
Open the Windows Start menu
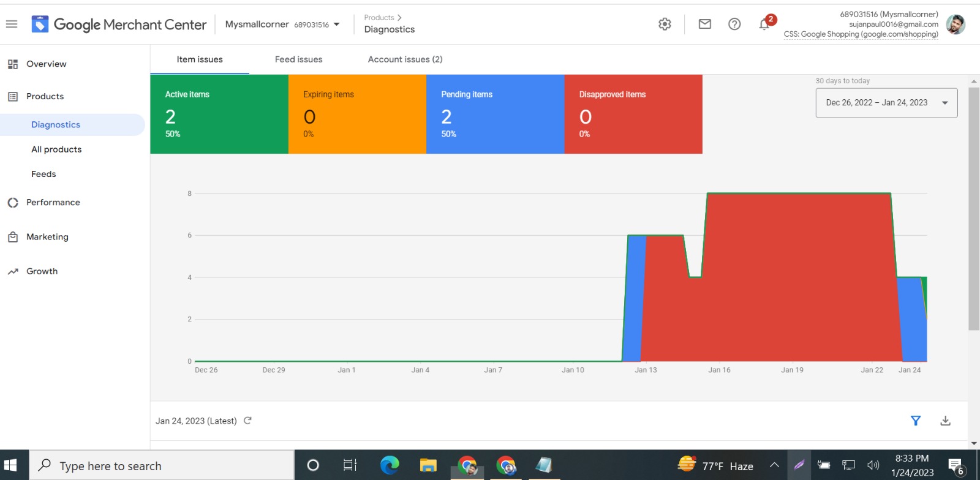[x=10, y=465]
